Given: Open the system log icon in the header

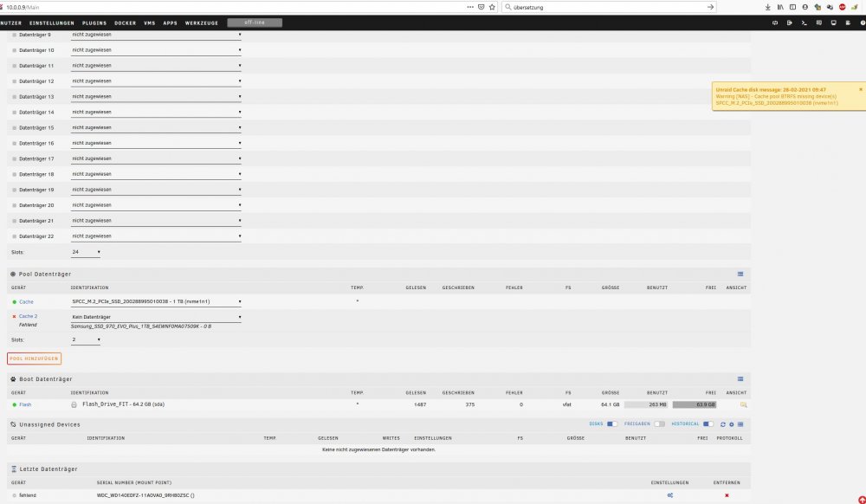Looking at the screenshot, I should [848, 23].
